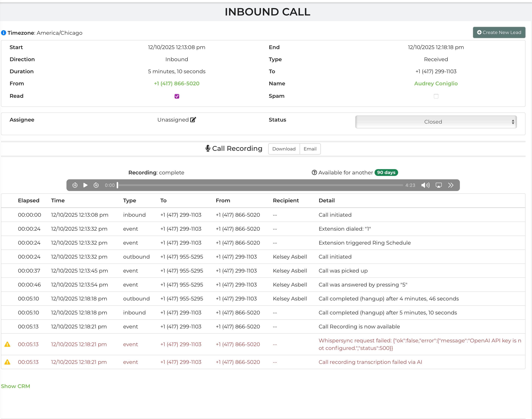Click the timezone info icon
532x419 pixels.
3,33
